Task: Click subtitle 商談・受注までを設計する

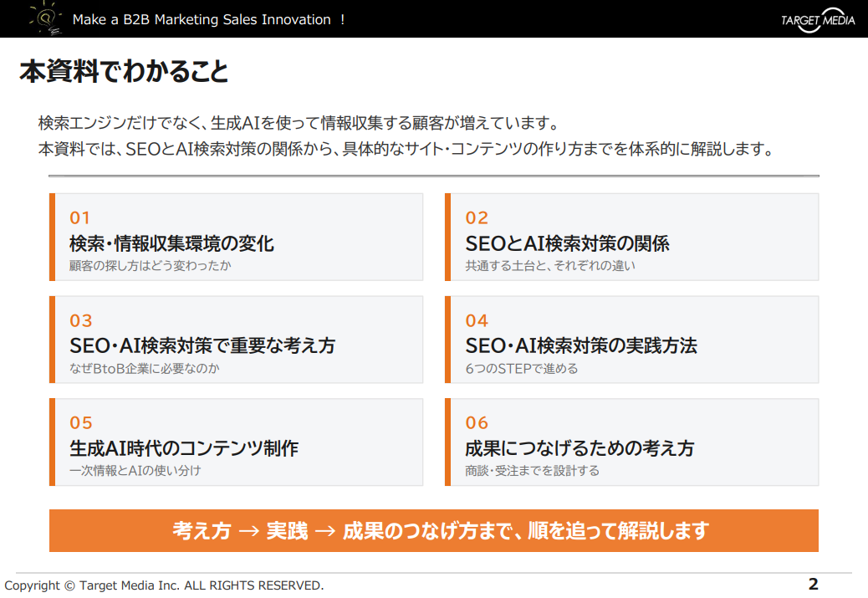Action: [x=532, y=471]
